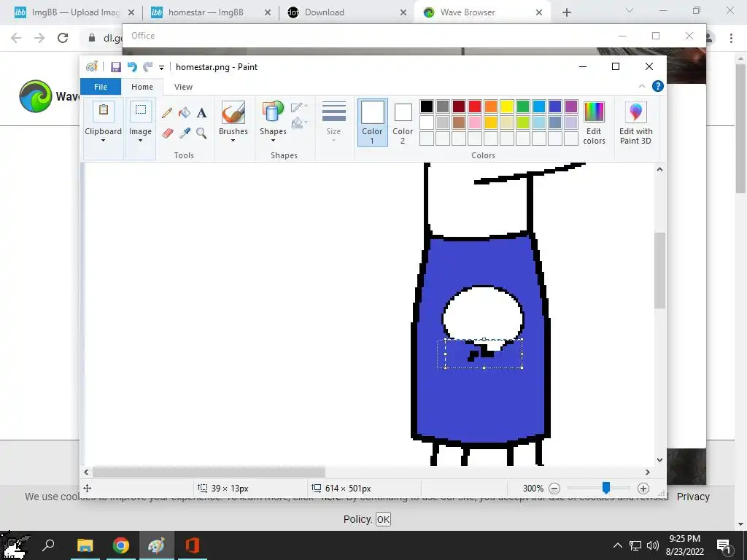Open the File menu in Paint
The image size is (747, 560).
(x=101, y=87)
